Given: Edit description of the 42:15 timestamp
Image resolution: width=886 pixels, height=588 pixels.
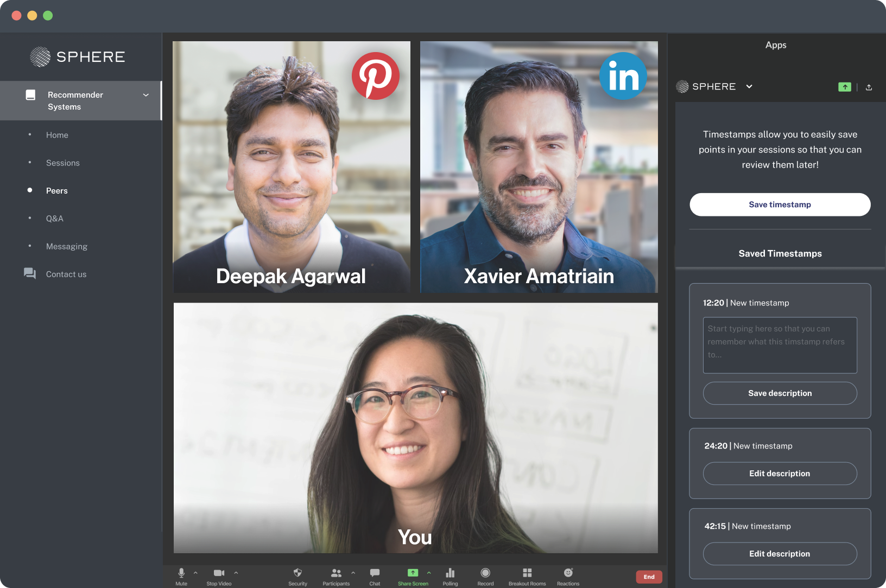Looking at the screenshot, I should tap(780, 554).
